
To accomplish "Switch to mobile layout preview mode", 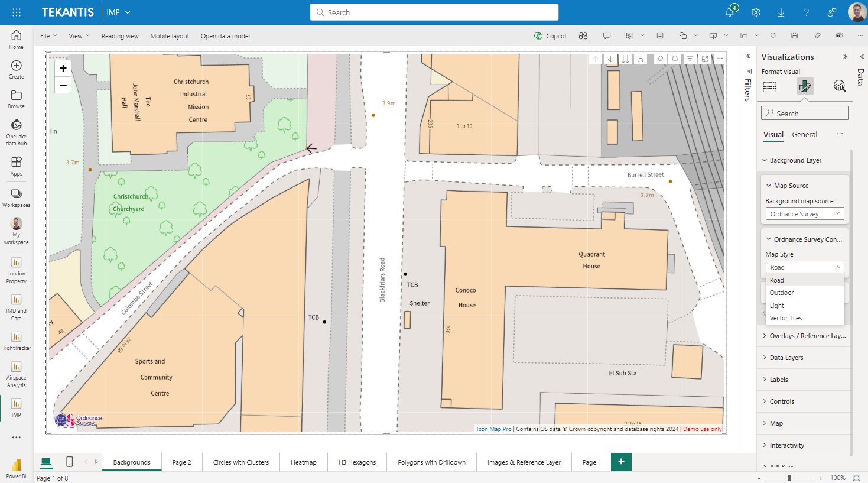I will [x=69, y=462].
